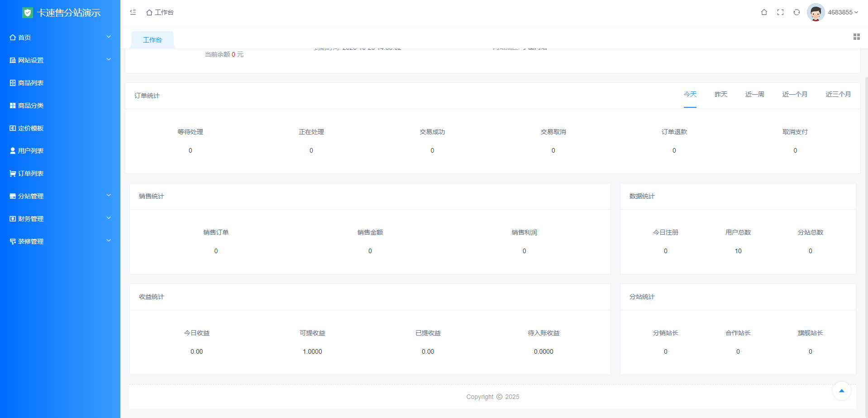The image size is (868, 418).
Task: Open 商品列表 in the sidebar
Action: point(31,83)
